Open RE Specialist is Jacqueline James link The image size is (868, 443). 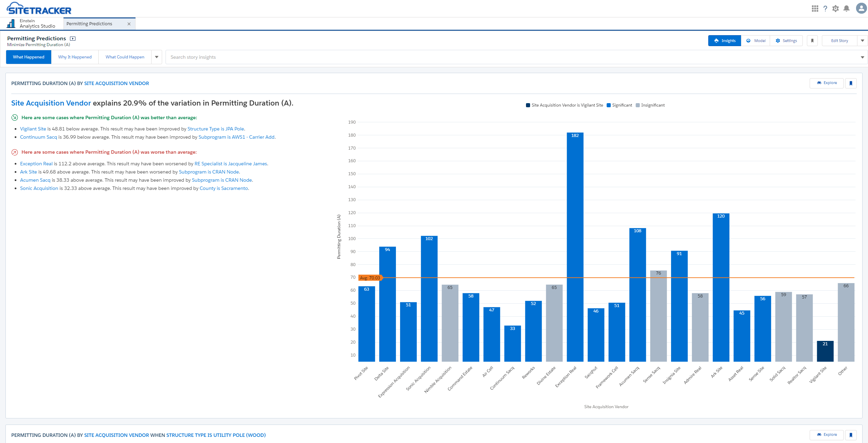pos(231,164)
